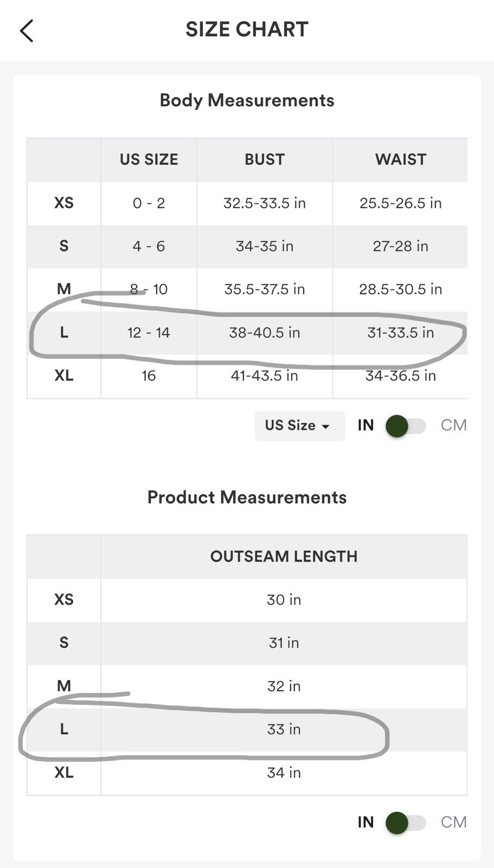Tap IN label beside Product Measurements switch

365,822
